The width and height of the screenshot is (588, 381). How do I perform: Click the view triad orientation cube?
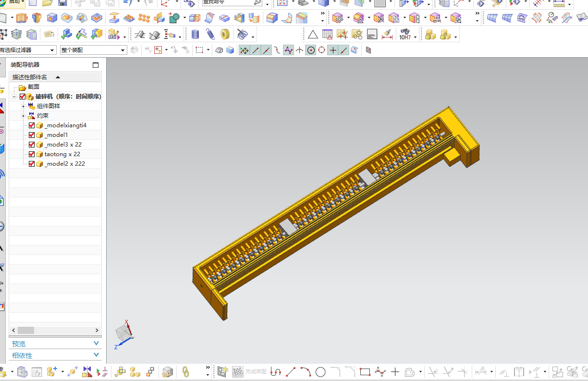pyautogui.click(x=123, y=332)
